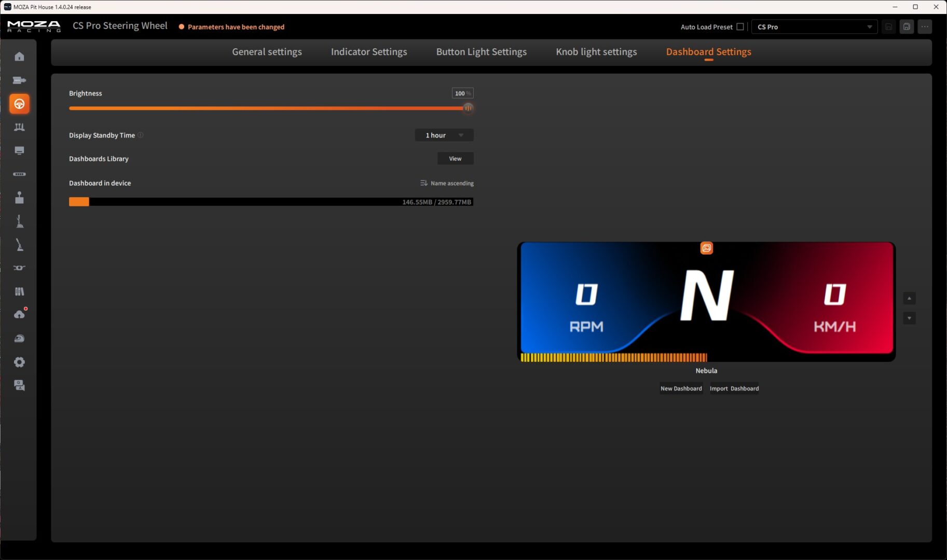Select the Nebula dashboard preview thumbnail
Screen dimensions: 947x560
pos(707,302)
